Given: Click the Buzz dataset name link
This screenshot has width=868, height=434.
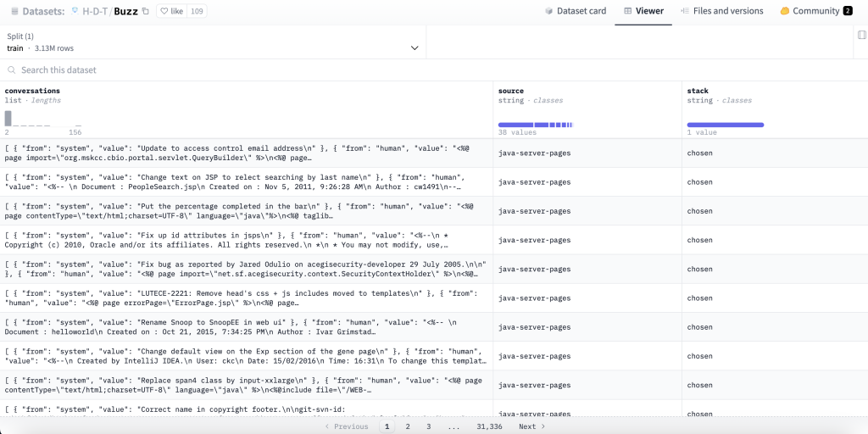Looking at the screenshot, I should point(126,11).
